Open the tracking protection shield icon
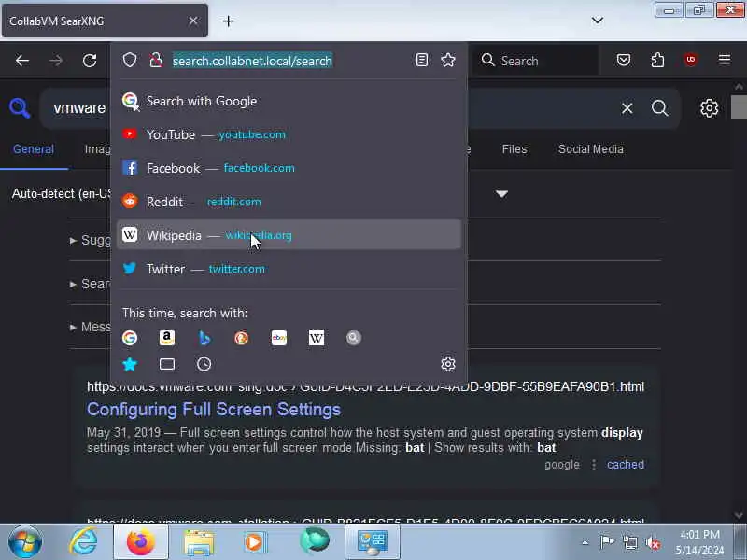Viewport: 747px width, 560px height. [x=130, y=60]
